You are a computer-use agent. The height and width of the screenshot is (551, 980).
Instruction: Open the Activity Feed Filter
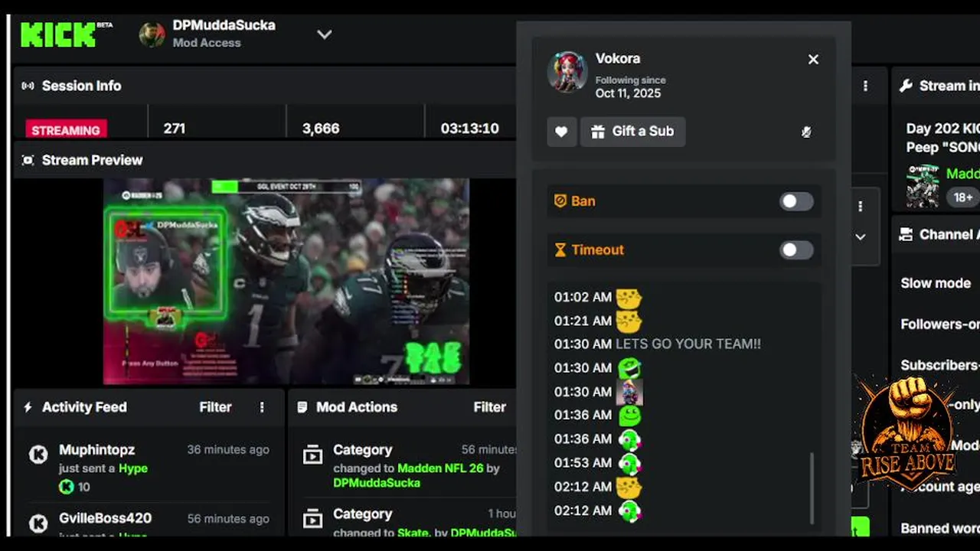(215, 407)
